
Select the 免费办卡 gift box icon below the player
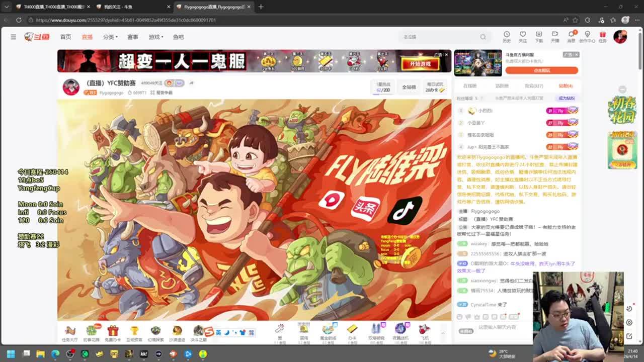point(113,331)
